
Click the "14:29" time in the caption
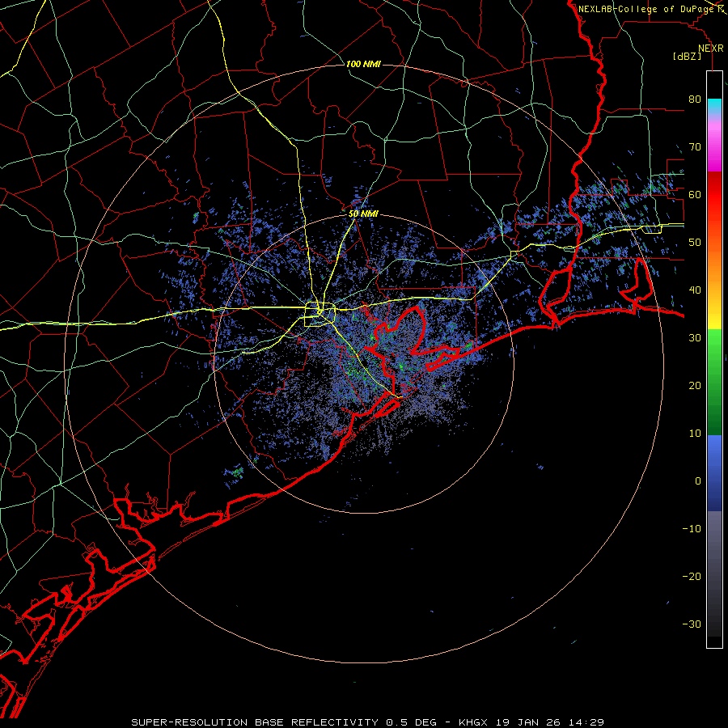pyautogui.click(x=588, y=722)
